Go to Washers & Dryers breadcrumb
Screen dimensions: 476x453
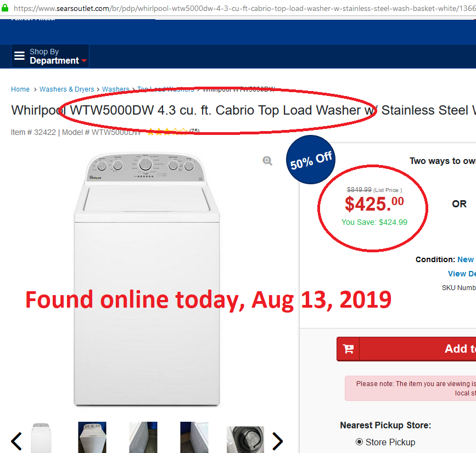66,89
